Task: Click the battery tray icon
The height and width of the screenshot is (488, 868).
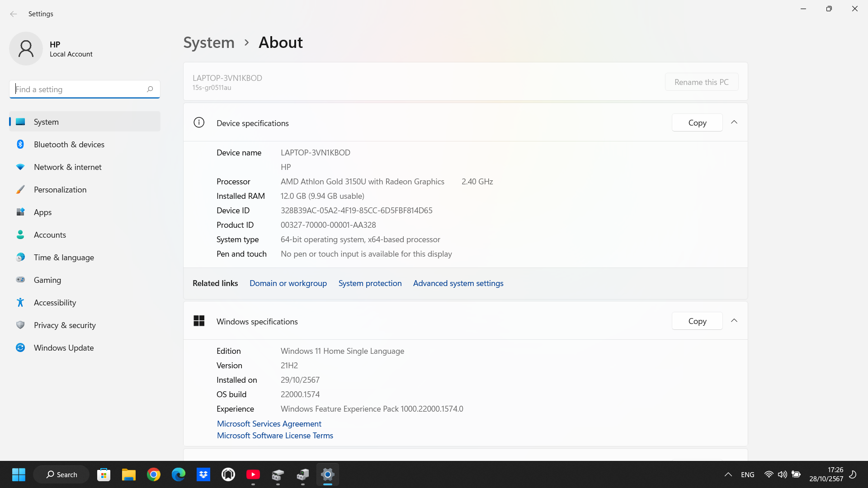Action: click(x=796, y=474)
